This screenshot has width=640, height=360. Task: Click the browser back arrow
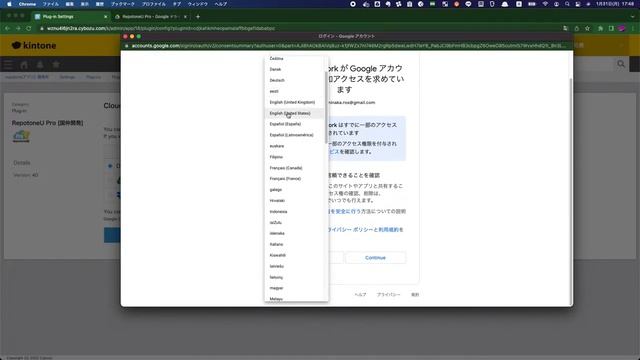coord(7,28)
